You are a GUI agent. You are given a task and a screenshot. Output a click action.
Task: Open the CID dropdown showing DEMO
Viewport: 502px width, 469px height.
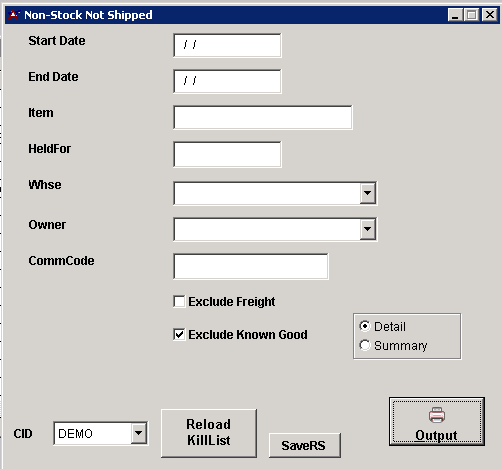pos(139,433)
